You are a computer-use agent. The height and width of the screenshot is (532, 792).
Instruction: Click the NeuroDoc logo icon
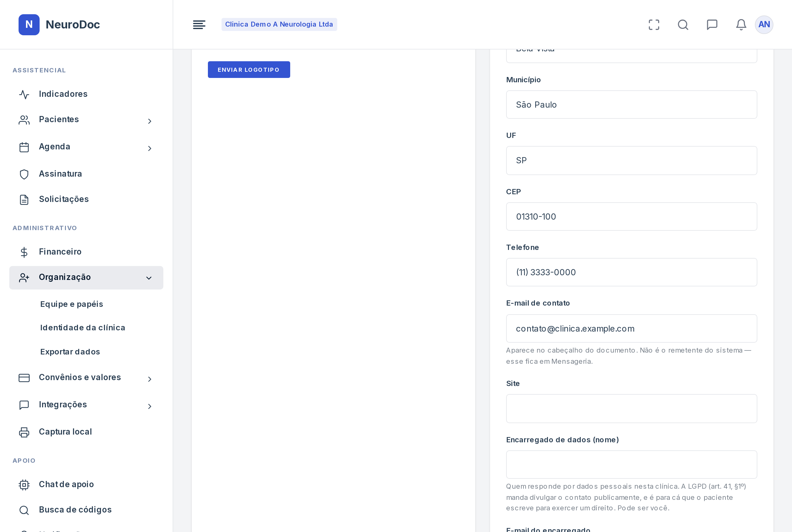29,24
